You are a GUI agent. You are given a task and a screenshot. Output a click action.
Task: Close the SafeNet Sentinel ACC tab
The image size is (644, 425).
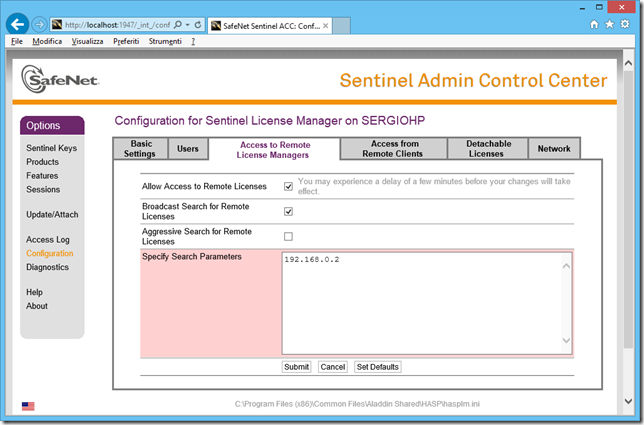coord(325,26)
